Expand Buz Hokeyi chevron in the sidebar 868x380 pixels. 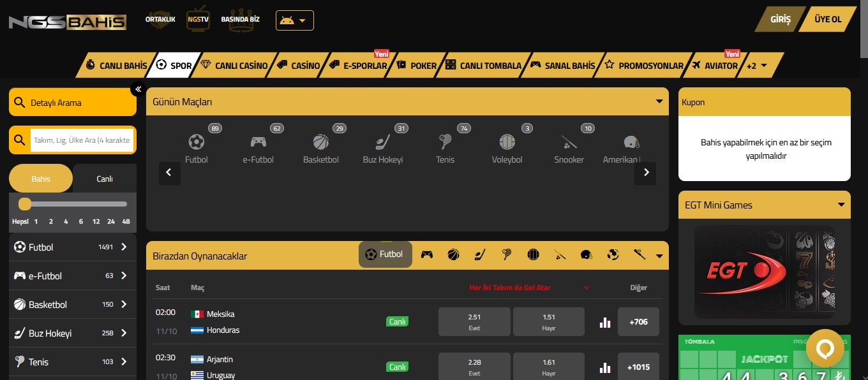pyautogui.click(x=124, y=333)
